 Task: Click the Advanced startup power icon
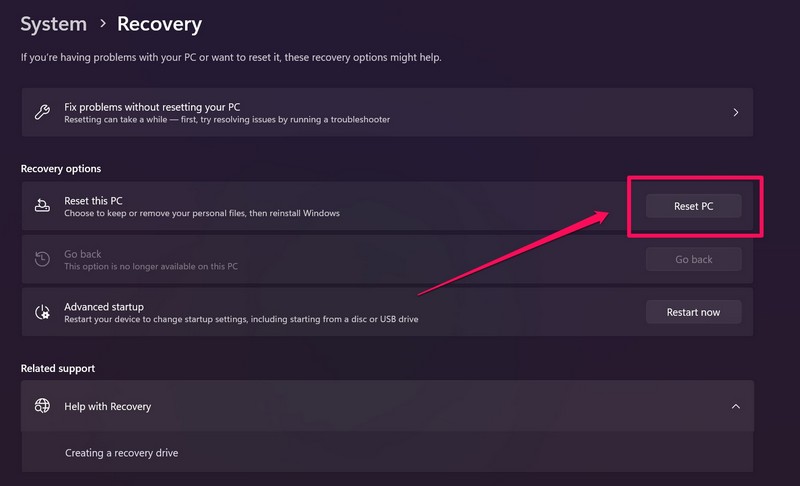point(42,312)
